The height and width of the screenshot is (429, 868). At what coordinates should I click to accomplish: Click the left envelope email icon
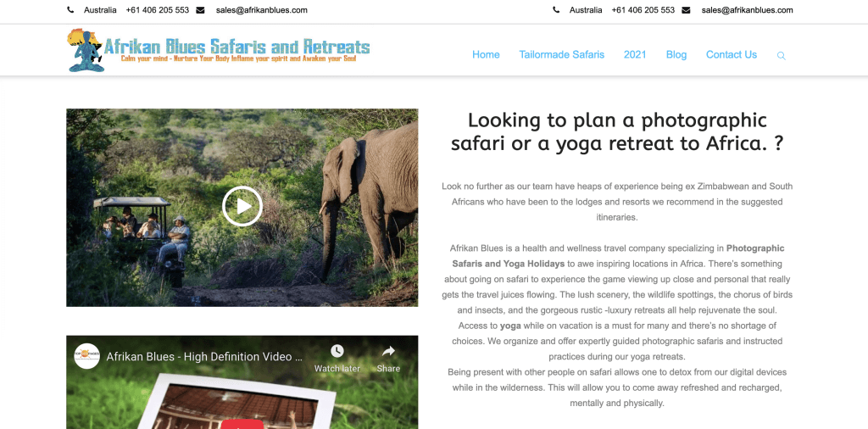(200, 10)
